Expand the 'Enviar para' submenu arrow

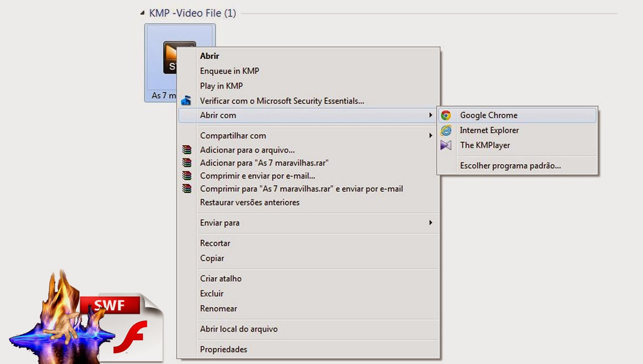tap(430, 223)
